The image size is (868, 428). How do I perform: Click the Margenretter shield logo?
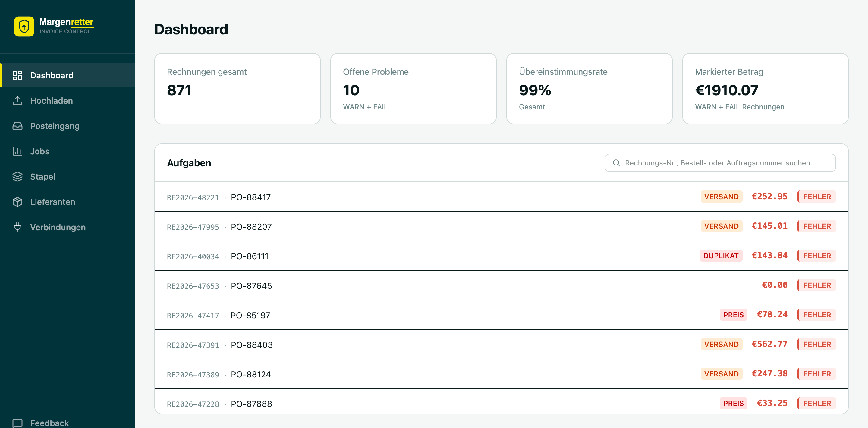(x=24, y=26)
